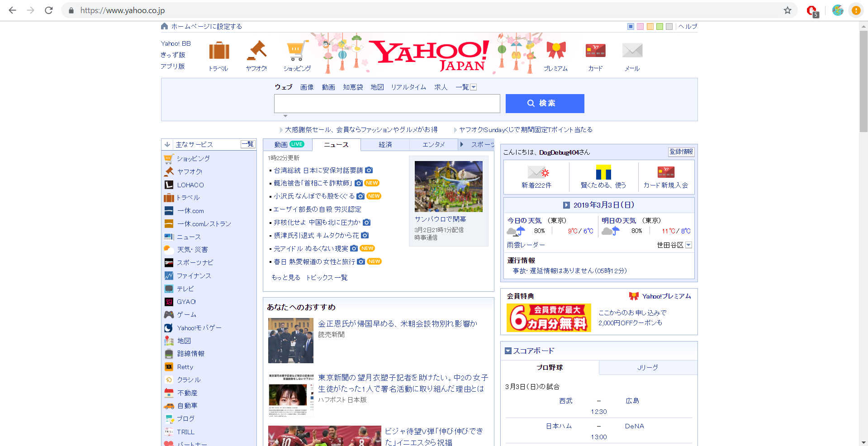The height and width of the screenshot is (446, 868).
Task: Go back with the browser back arrow
Action: pyautogui.click(x=13, y=10)
